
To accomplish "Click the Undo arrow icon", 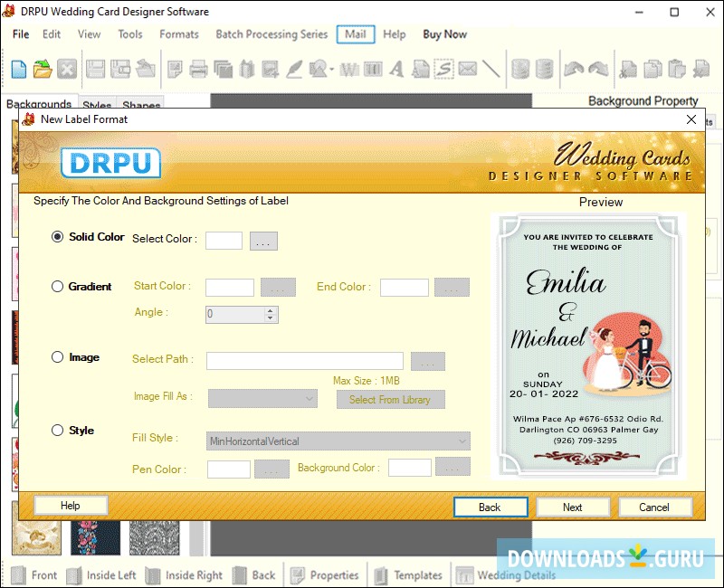I will coord(572,69).
